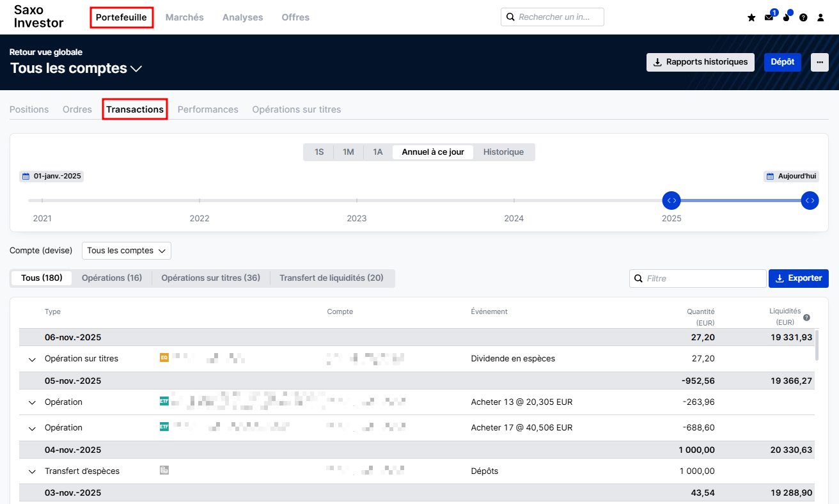Screen dimensions: 839x504
Task: Click the Rapports historiques button
Action: 700,62
